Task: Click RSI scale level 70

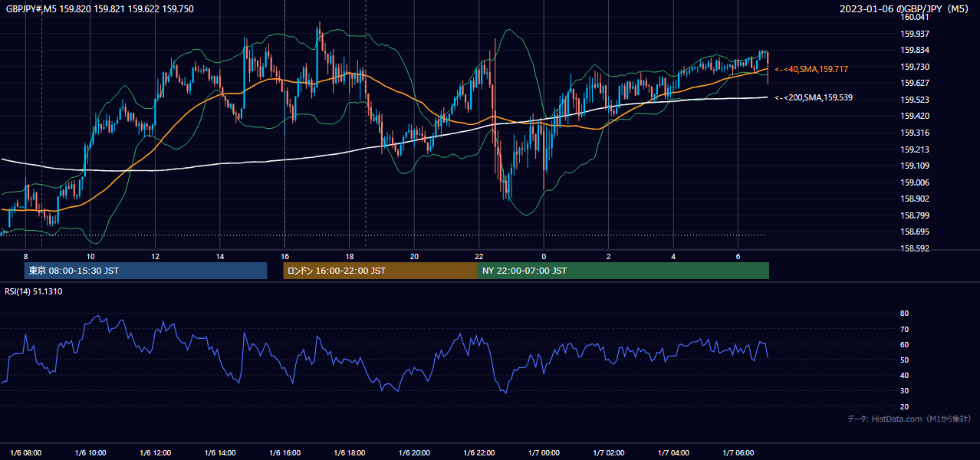Action: (904, 329)
